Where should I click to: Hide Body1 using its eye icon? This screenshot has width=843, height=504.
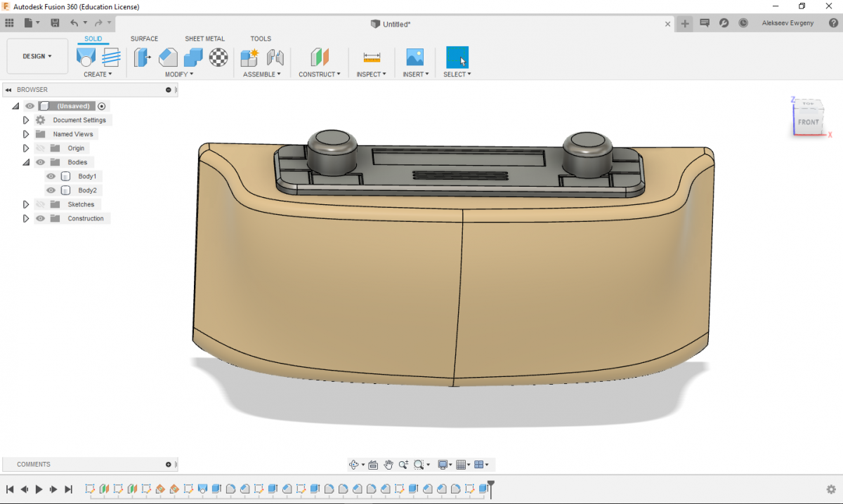(x=51, y=176)
